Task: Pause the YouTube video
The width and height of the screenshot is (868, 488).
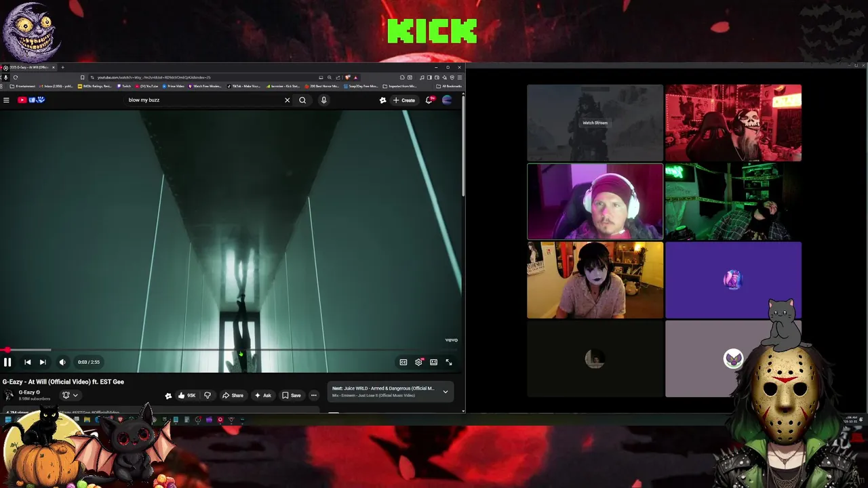Action: tap(7, 362)
